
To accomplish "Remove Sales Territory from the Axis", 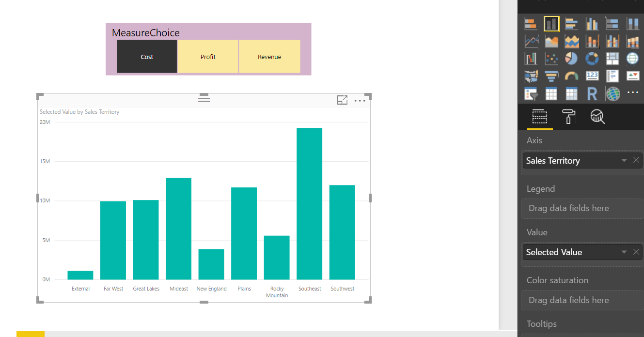I will coord(636,160).
